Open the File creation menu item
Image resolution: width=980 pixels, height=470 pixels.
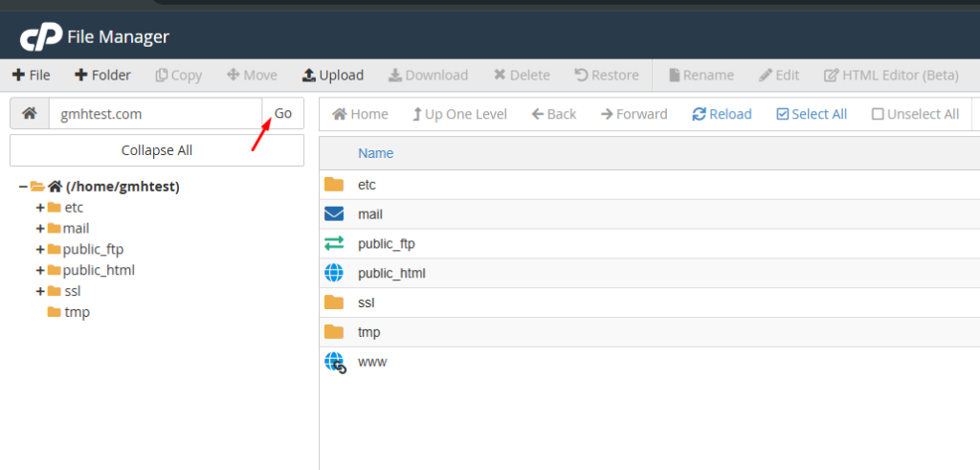coord(31,75)
